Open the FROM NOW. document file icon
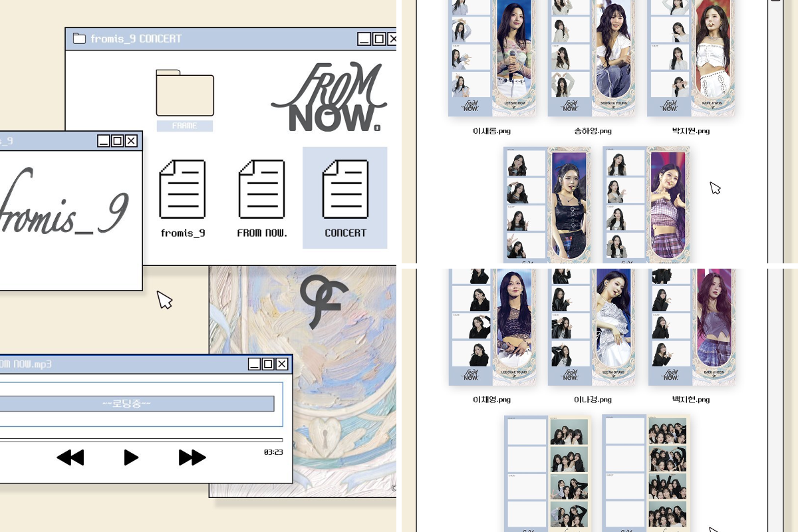Viewport: 798px width, 532px height. click(x=262, y=190)
